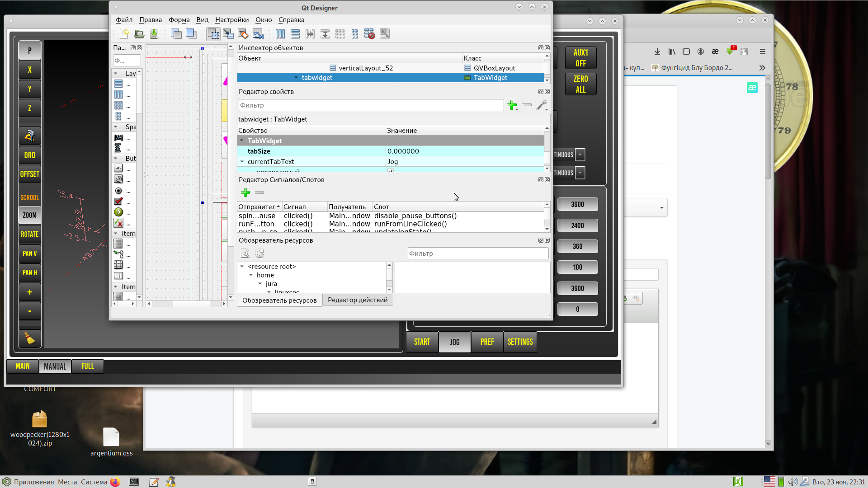868x488 pixels.
Task: Click the AUX1 OFF button
Action: point(581,58)
